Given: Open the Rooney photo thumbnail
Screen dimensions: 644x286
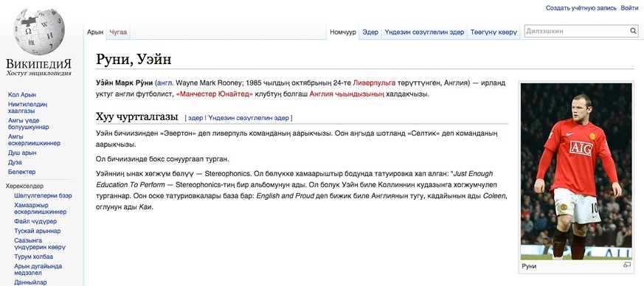Looking at the screenshot, I should point(576,172).
